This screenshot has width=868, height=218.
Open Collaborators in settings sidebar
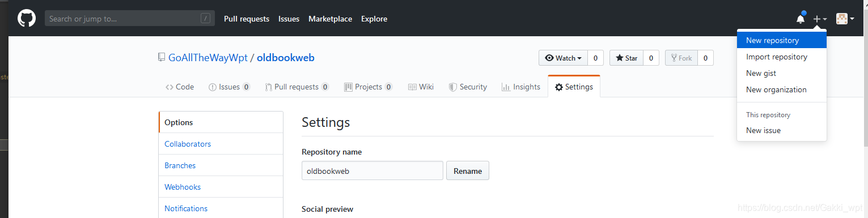tap(221, 144)
